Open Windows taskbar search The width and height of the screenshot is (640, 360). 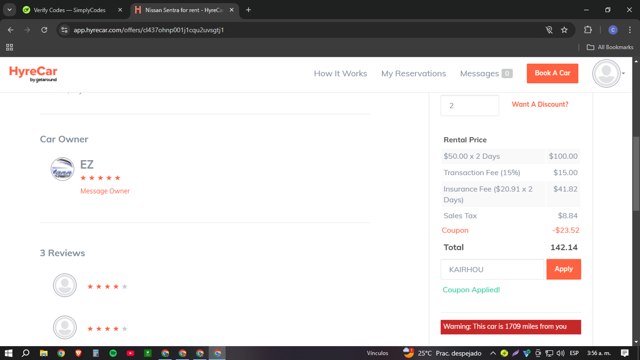pyautogui.click(x=26, y=353)
